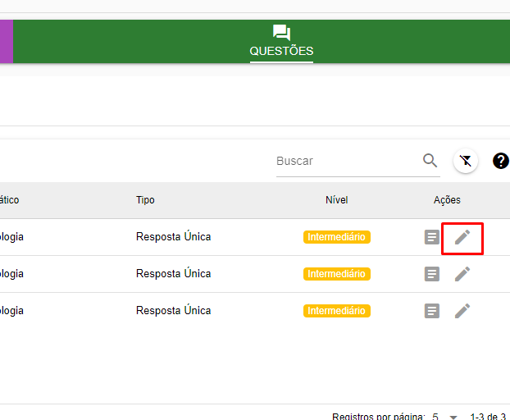The height and width of the screenshot is (420, 510).
Task: Sort by the Tipo column header
Action: tap(145, 200)
